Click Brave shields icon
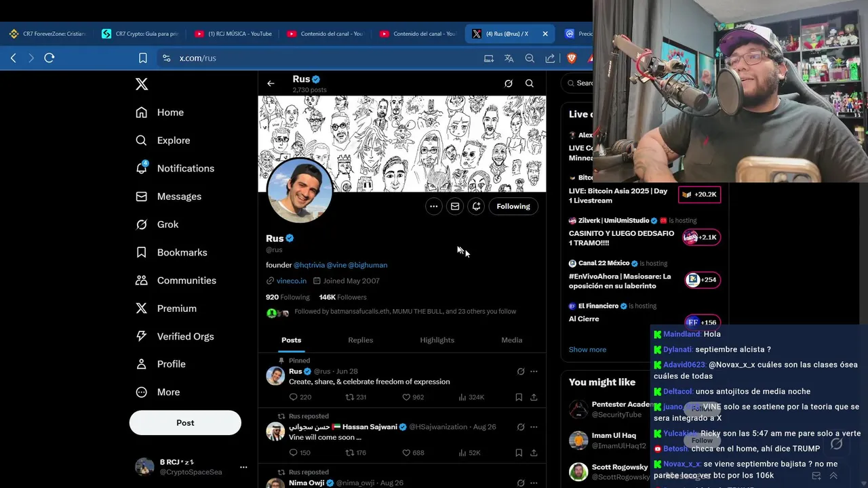This screenshot has height=488, width=868. pyautogui.click(x=571, y=58)
